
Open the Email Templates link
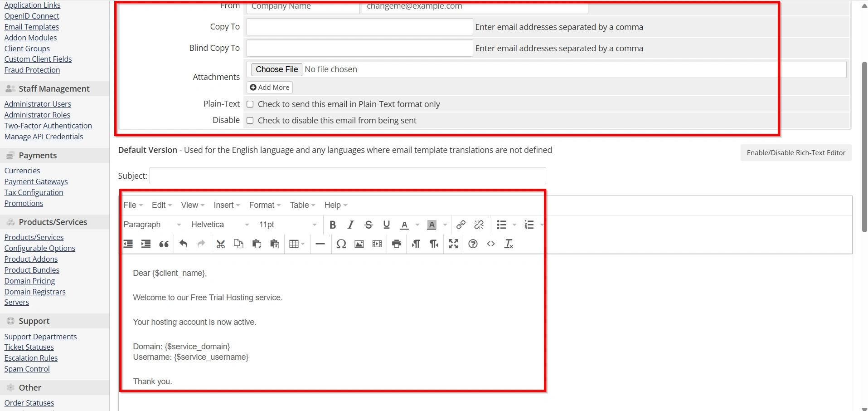pos(32,27)
